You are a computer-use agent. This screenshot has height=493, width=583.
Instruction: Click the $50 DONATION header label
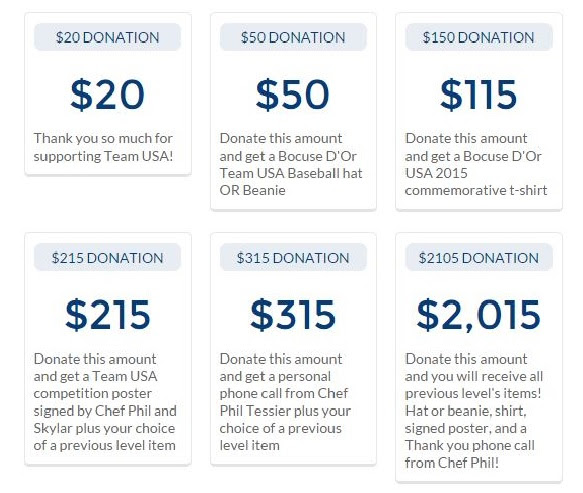coord(293,37)
